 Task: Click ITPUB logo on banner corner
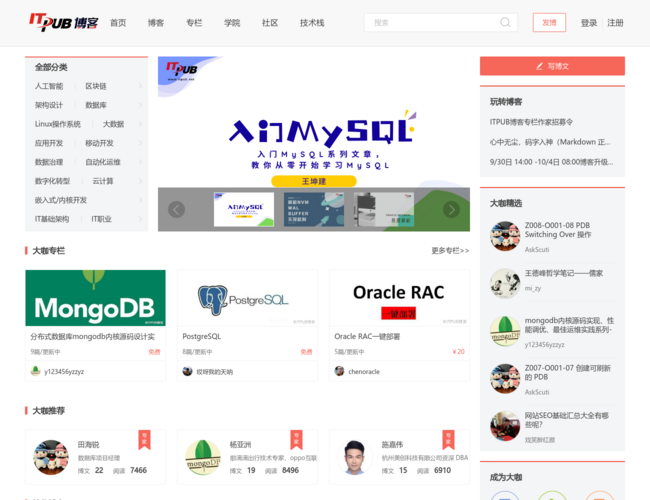tap(182, 70)
